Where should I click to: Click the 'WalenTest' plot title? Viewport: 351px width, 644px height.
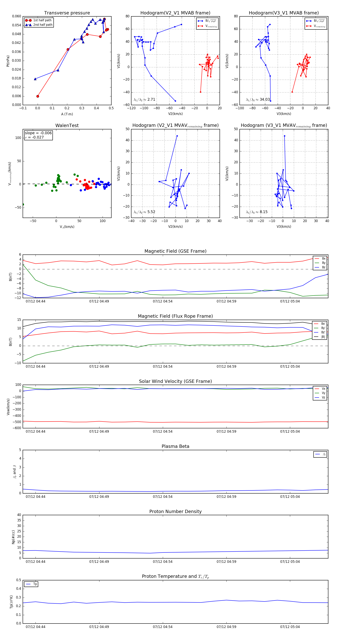(x=67, y=125)
